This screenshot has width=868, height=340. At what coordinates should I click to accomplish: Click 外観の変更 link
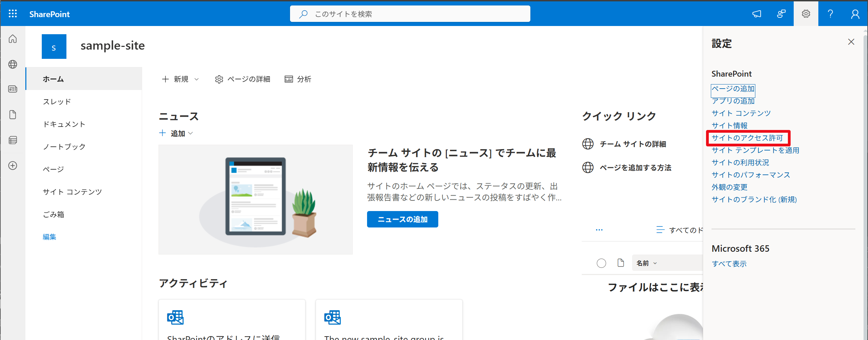point(729,187)
